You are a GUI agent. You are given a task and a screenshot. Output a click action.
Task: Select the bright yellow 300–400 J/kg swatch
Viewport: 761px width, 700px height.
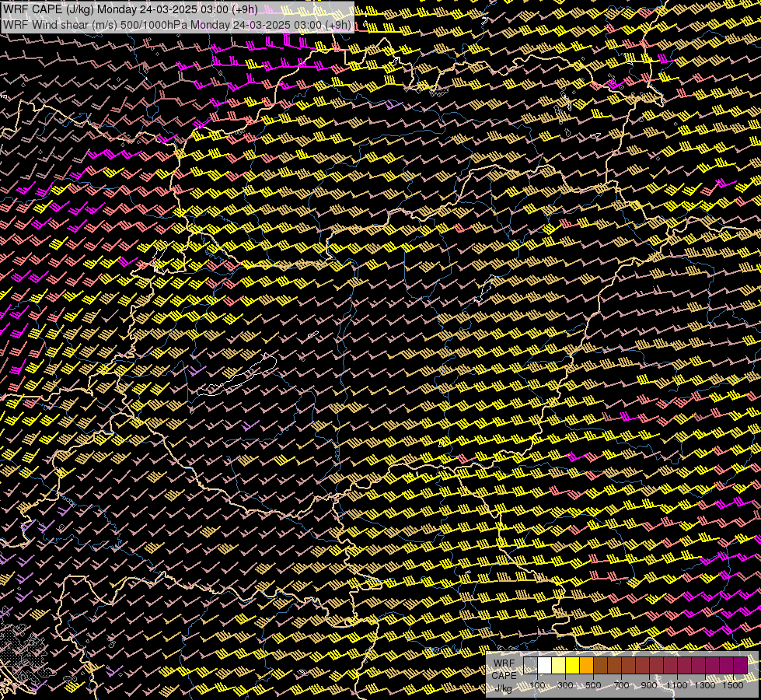point(573,665)
